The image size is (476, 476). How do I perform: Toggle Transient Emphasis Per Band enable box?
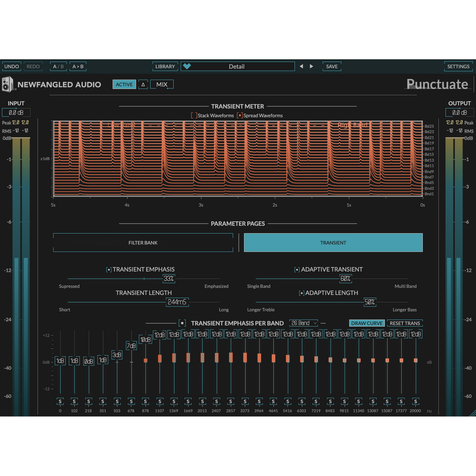pos(182,323)
